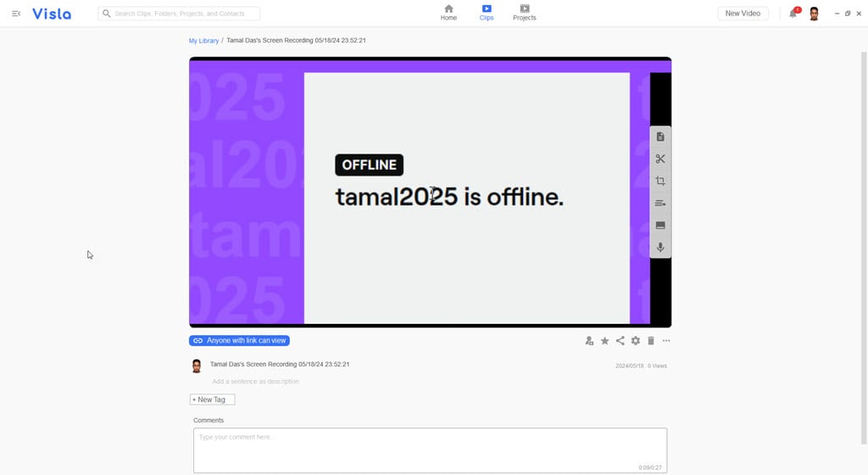Click the share icon below the video
868x475 pixels.
[620, 341]
